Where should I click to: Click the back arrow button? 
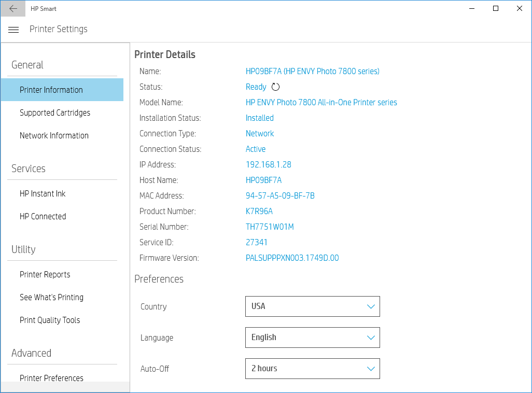click(x=13, y=8)
